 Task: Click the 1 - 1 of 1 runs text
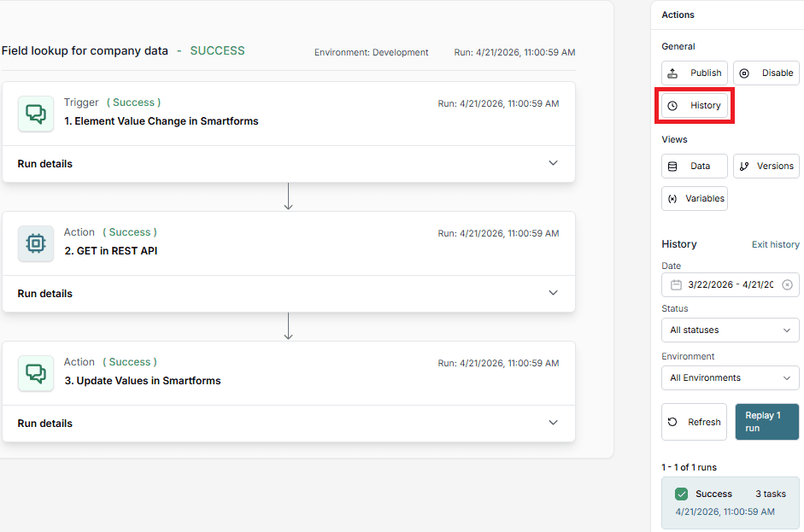coord(690,467)
